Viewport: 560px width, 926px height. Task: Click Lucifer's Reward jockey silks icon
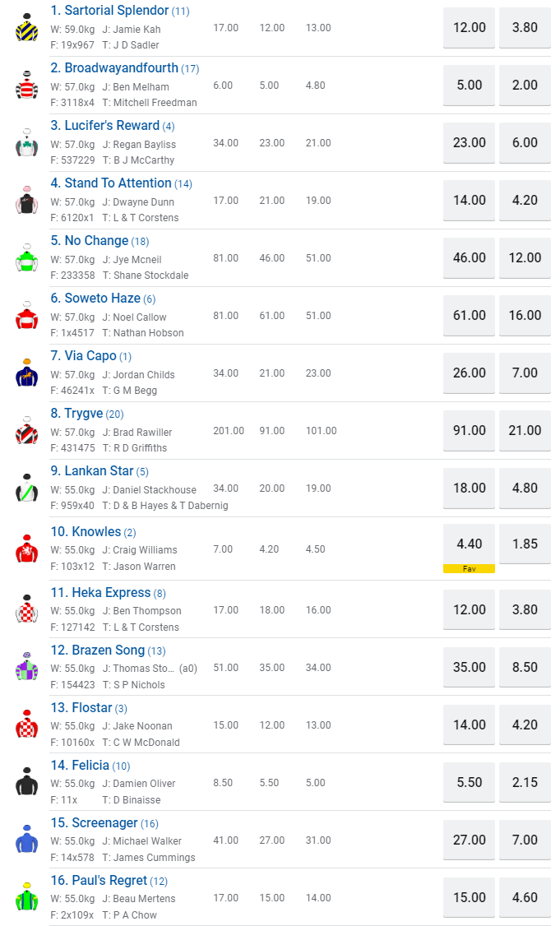click(x=27, y=143)
